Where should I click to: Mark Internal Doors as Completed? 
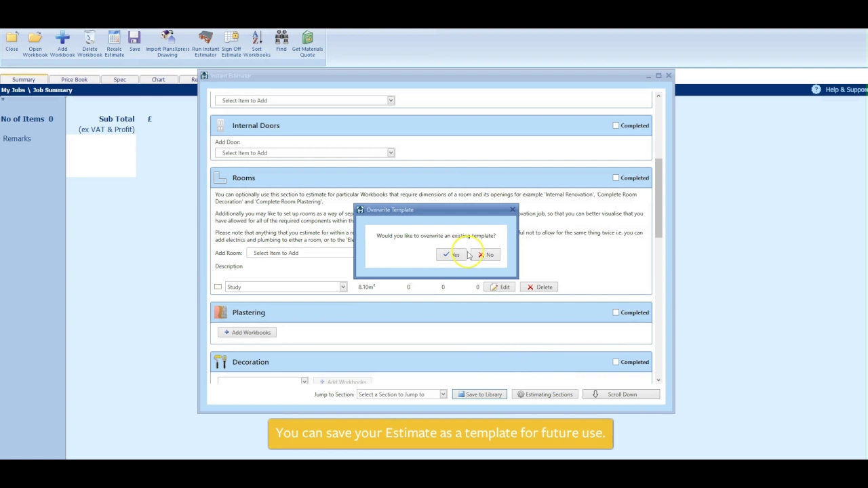point(616,125)
